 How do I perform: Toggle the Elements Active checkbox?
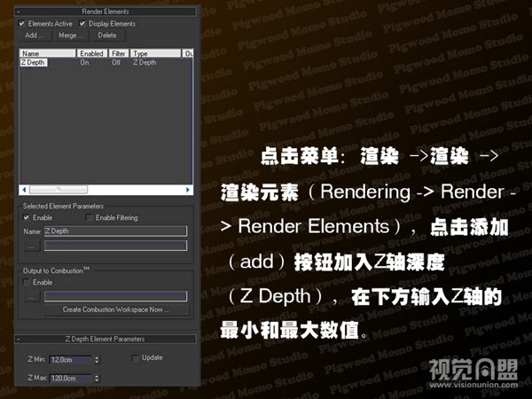(x=22, y=23)
